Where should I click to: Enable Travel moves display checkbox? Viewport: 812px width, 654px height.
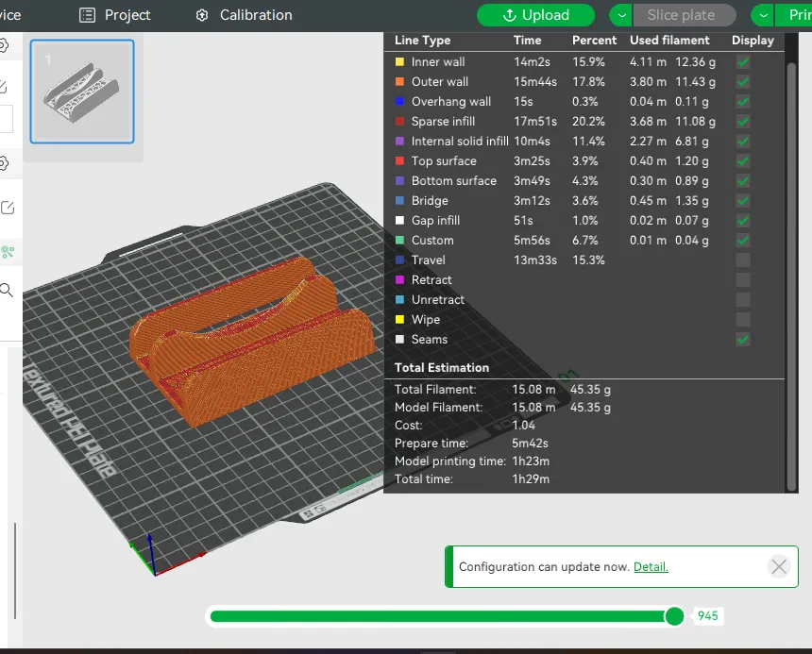(x=743, y=260)
